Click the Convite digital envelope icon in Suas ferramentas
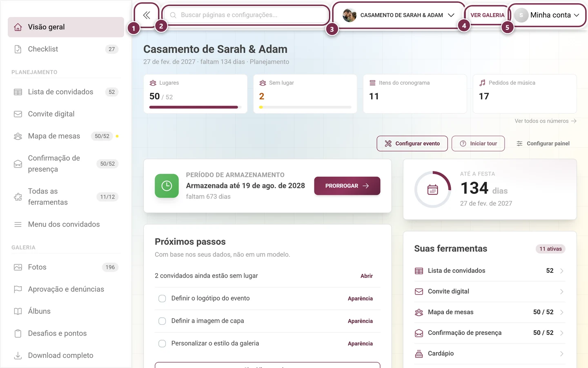 [419, 292]
